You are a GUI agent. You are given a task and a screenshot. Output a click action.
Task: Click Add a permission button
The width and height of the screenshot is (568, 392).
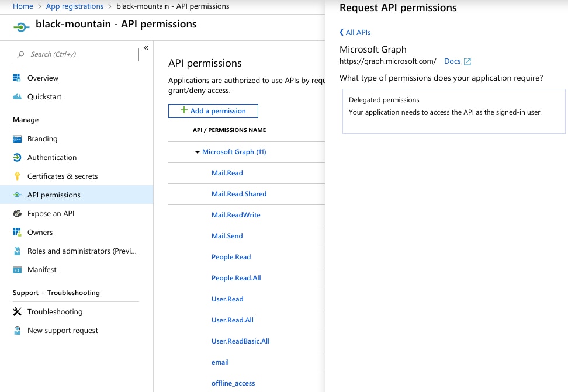click(213, 111)
